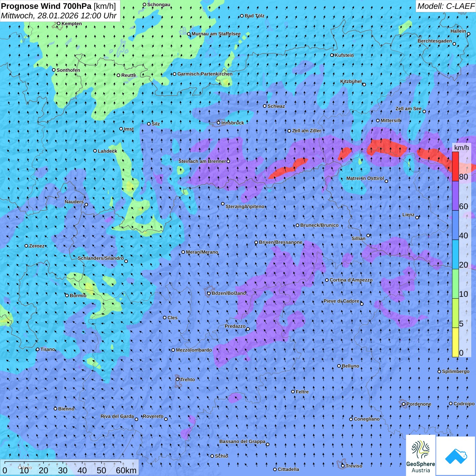This screenshot has width=476, height=476.
Task: Click the Kitzbühel city marker
Action: tap(364, 84)
